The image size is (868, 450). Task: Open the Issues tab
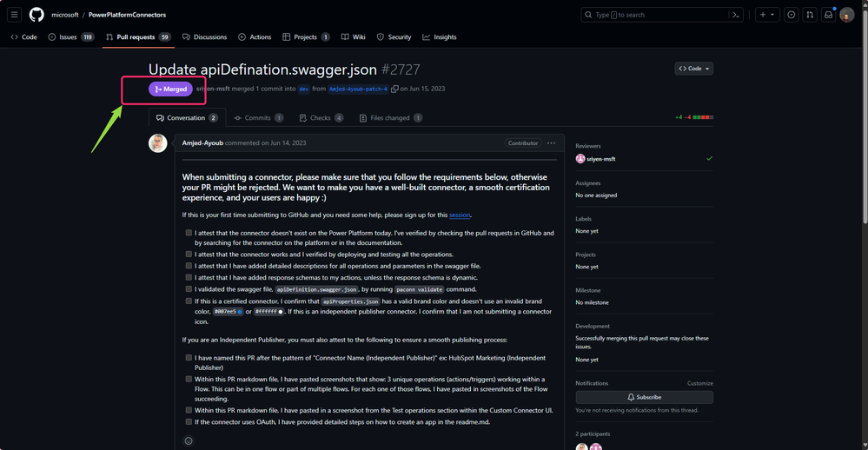pyautogui.click(x=71, y=37)
